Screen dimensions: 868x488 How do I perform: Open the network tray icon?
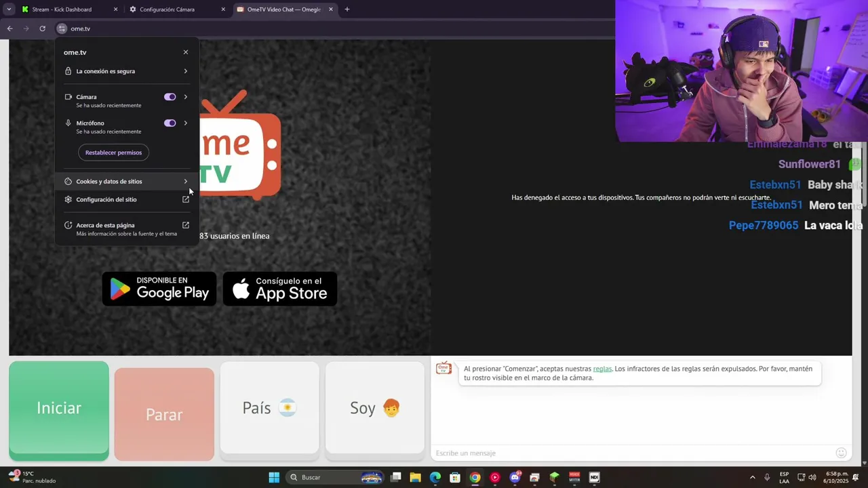[x=801, y=477]
